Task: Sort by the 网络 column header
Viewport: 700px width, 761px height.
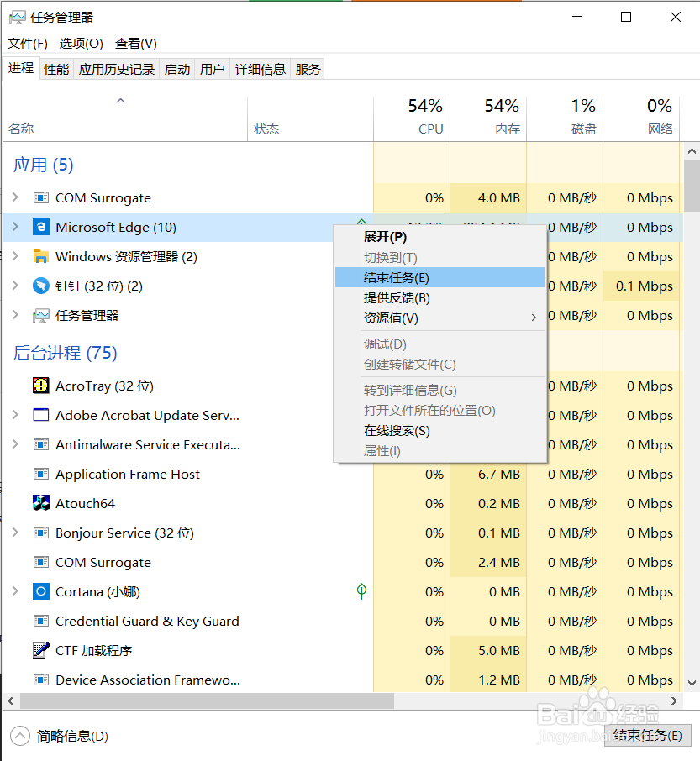Action: [x=641, y=119]
